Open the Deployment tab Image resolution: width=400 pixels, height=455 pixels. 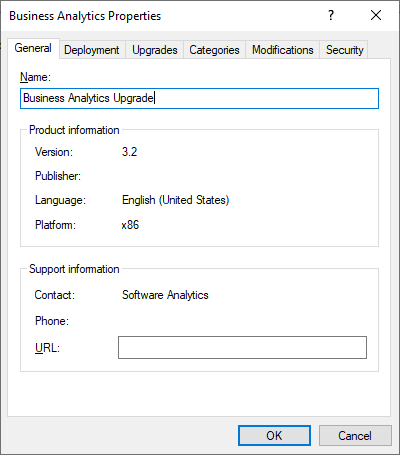tap(92, 50)
